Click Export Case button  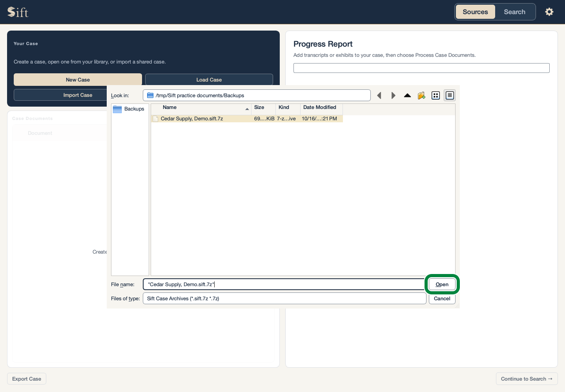click(27, 379)
